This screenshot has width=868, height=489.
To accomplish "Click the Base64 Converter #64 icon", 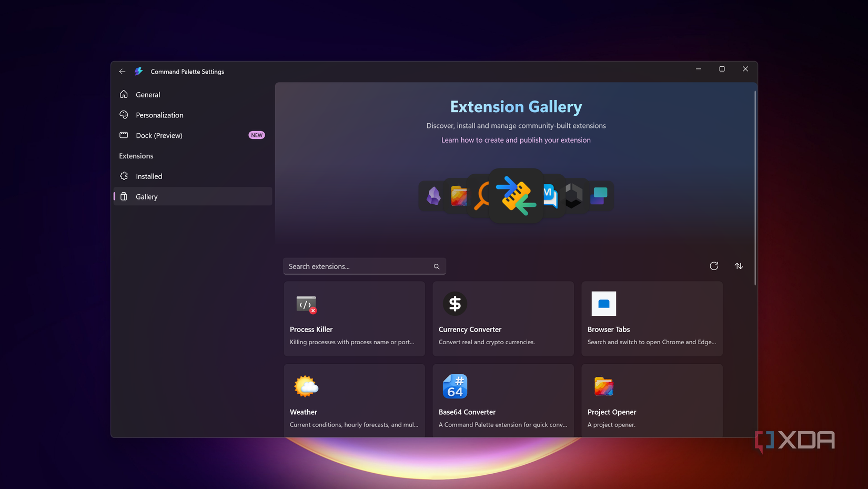I will (x=455, y=386).
